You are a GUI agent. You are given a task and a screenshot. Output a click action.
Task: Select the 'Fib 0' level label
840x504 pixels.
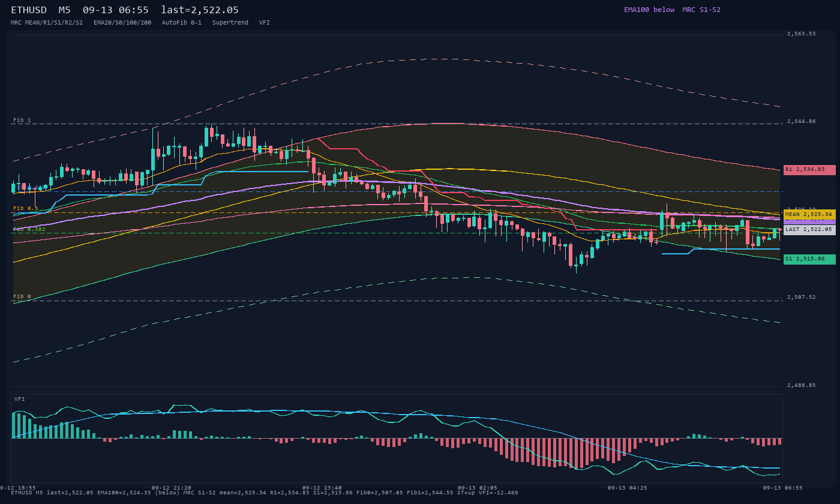pyautogui.click(x=22, y=296)
